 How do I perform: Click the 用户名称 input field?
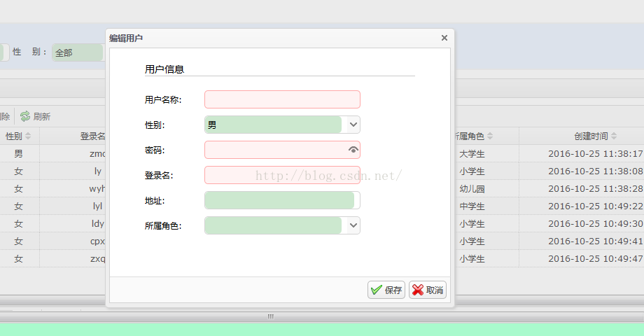coord(282,99)
